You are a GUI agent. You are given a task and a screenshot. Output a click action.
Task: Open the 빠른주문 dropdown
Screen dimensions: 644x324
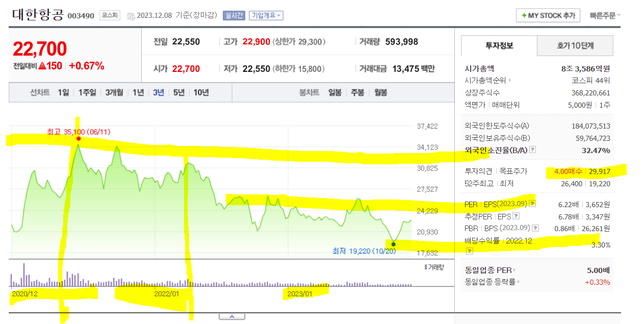point(605,15)
